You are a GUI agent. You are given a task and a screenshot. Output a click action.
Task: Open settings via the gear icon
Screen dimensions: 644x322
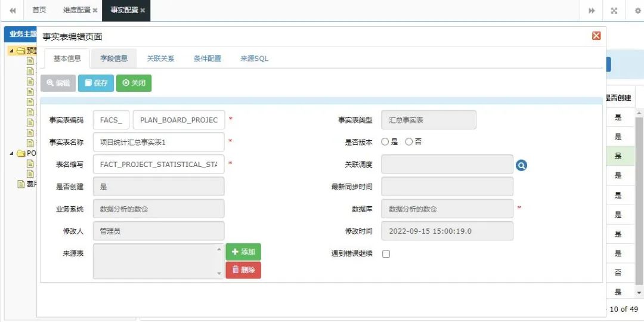pos(637,11)
